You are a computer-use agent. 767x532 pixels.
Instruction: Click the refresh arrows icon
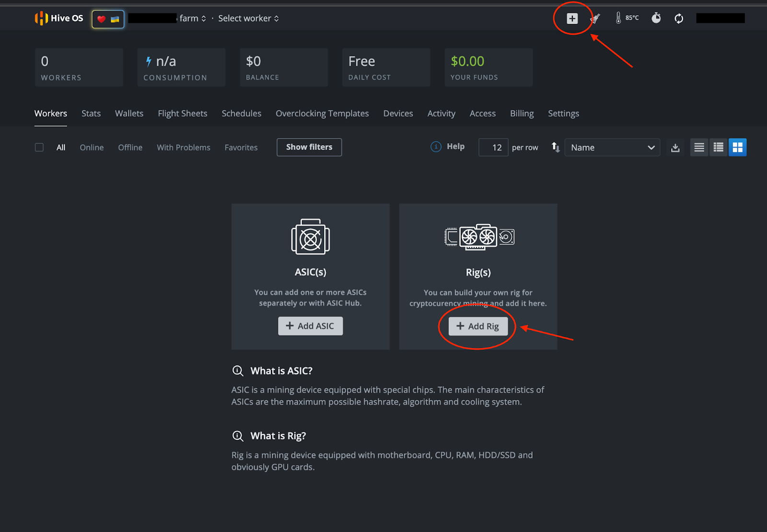pos(679,18)
